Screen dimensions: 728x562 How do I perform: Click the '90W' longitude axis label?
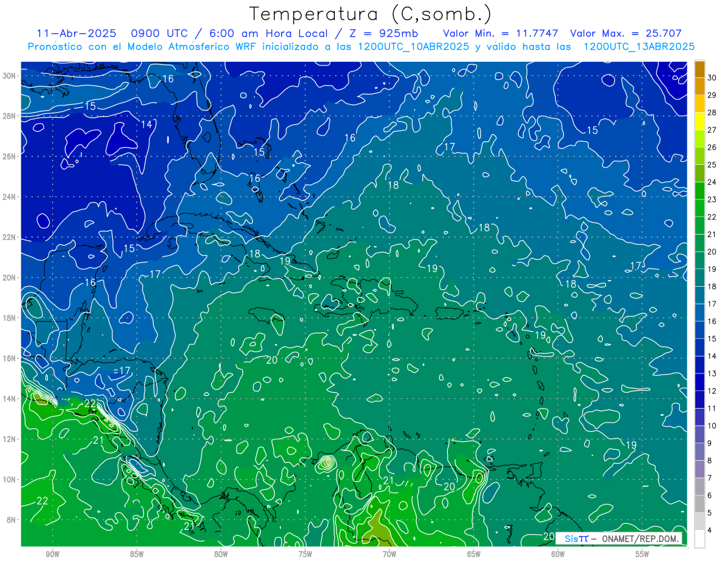tap(52, 555)
